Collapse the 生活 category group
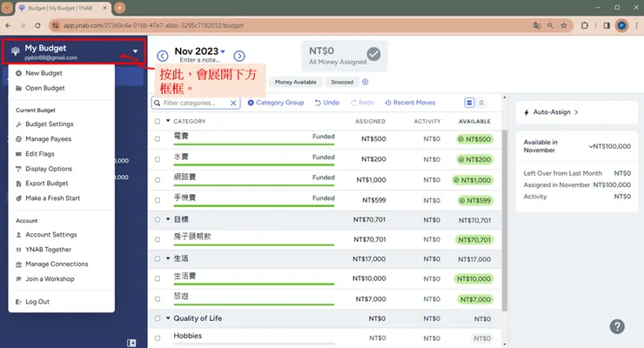This screenshot has height=348, width=644. tap(168, 258)
